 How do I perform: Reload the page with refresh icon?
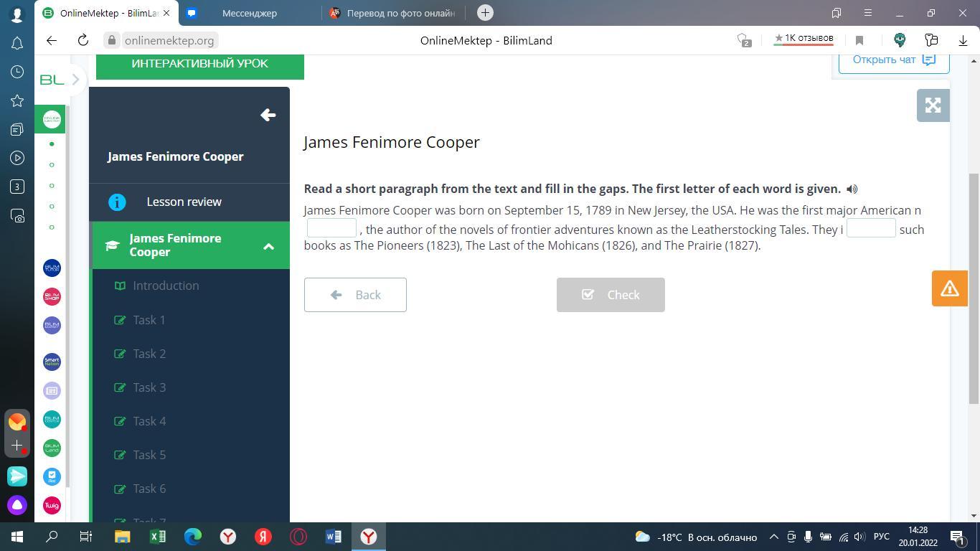point(83,40)
